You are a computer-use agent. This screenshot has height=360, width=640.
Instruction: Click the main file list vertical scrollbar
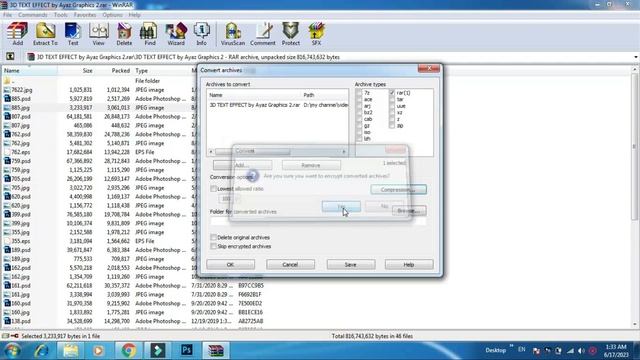point(634,197)
